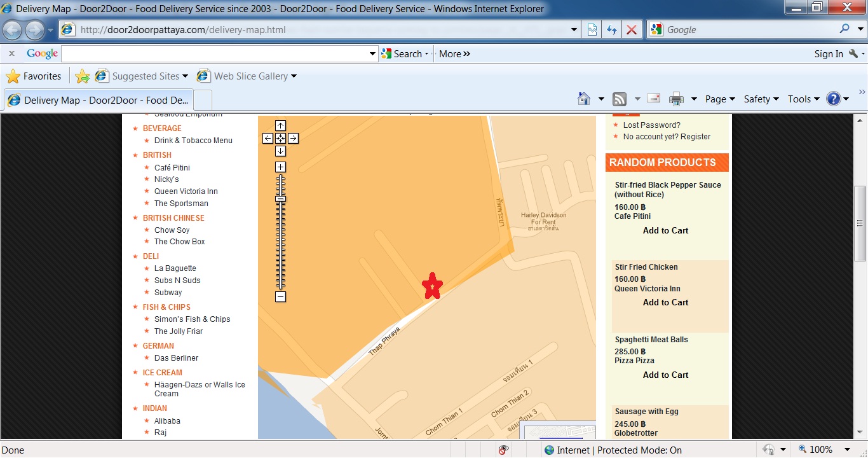The width and height of the screenshot is (868, 458).
Task: Click the browser Refresh button
Action: pyautogui.click(x=611, y=30)
